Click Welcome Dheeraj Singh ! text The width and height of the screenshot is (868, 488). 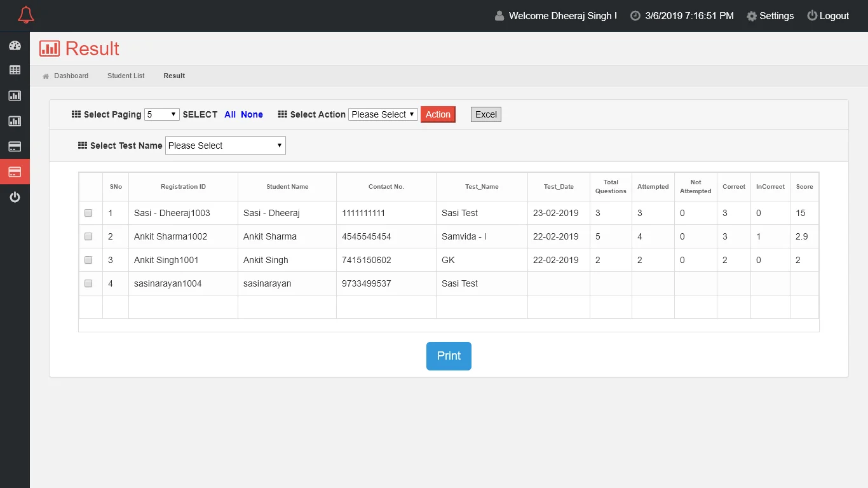563,16
